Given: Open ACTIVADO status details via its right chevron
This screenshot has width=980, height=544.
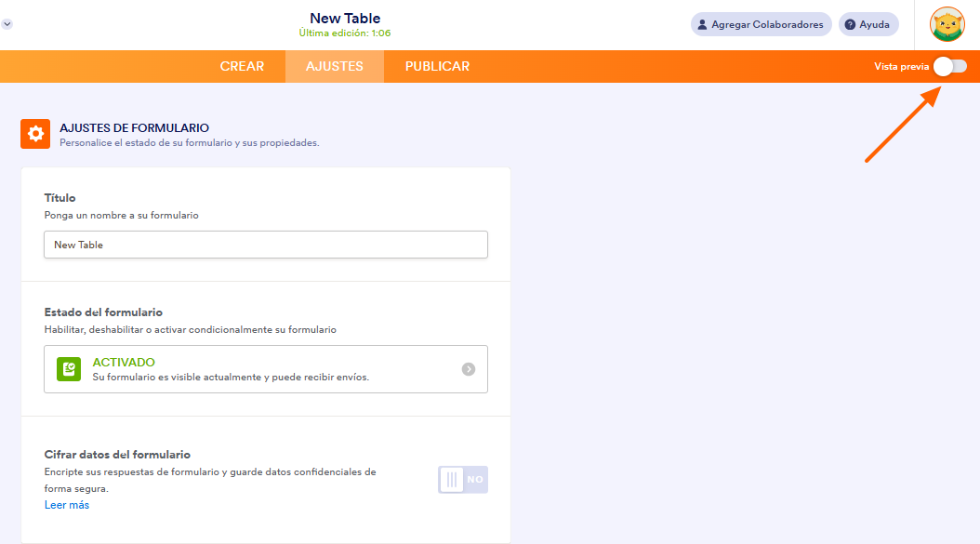Looking at the screenshot, I should [x=470, y=368].
